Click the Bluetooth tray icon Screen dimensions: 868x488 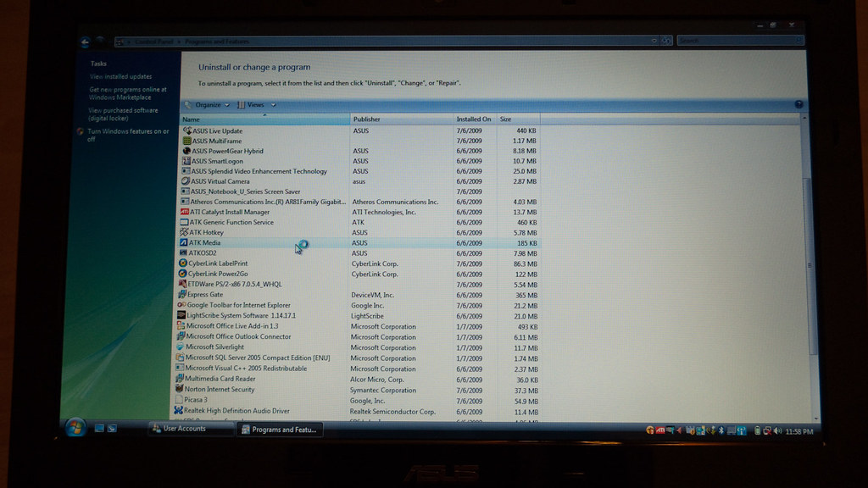721,430
